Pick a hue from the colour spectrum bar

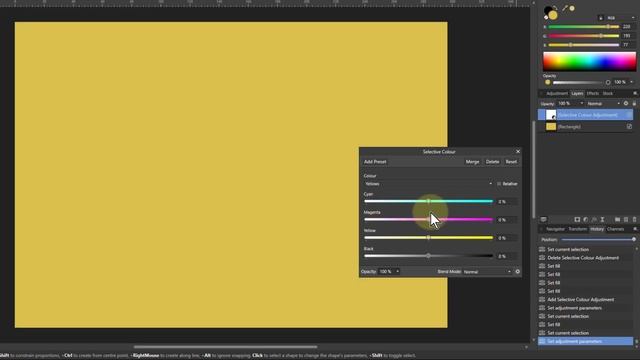589,62
